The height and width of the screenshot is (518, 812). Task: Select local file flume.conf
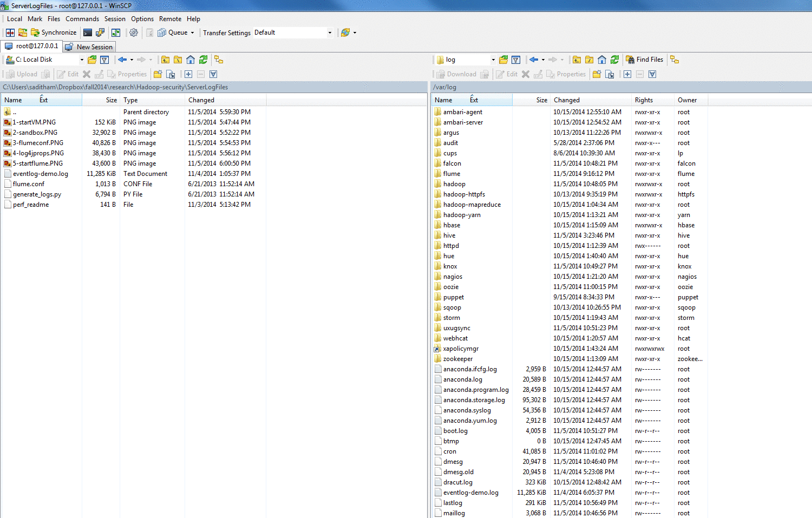click(x=29, y=184)
